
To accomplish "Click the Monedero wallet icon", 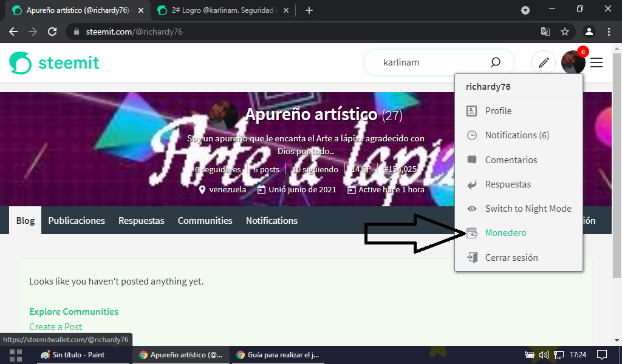I will (x=471, y=234).
